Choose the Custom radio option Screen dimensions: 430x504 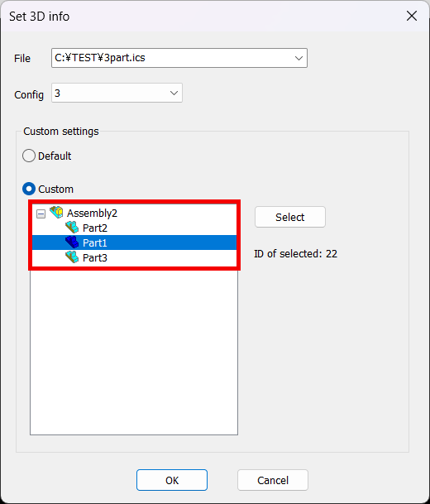[29, 189]
